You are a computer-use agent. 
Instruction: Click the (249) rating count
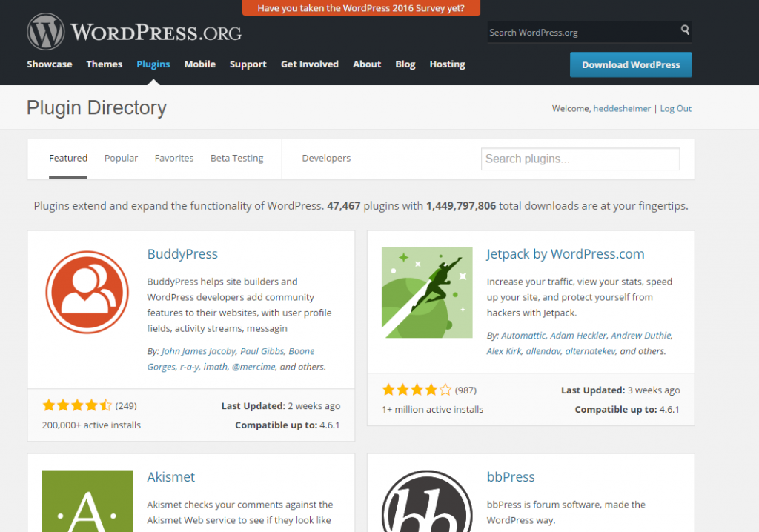click(x=126, y=405)
